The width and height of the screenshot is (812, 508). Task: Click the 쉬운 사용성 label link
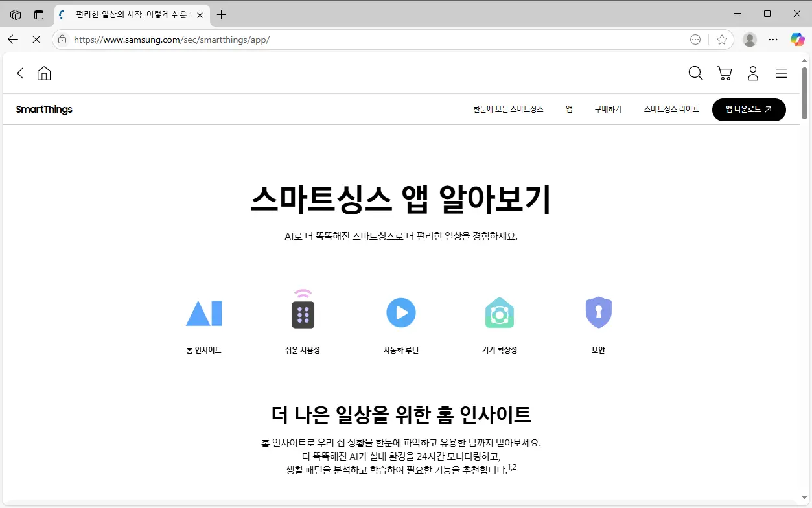303,350
